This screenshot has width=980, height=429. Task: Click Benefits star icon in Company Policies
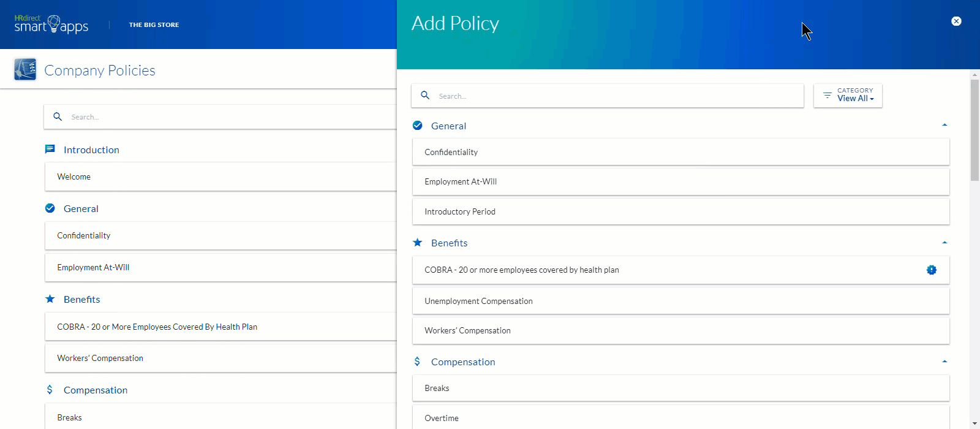[x=50, y=299]
